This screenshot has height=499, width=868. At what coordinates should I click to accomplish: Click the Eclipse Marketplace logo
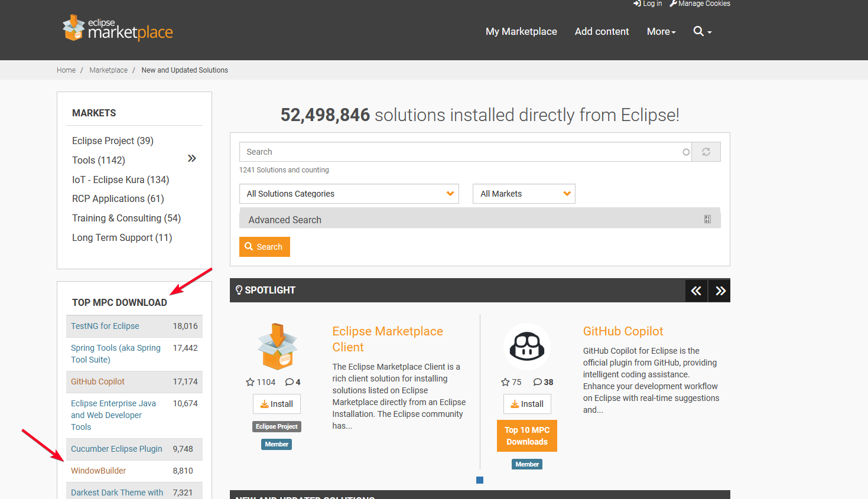tap(118, 28)
